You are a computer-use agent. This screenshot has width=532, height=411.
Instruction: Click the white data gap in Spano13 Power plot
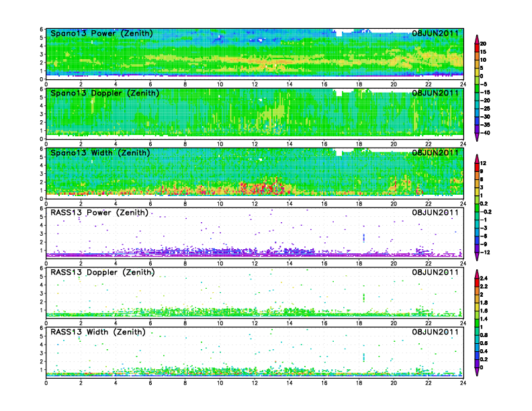[x=339, y=33]
